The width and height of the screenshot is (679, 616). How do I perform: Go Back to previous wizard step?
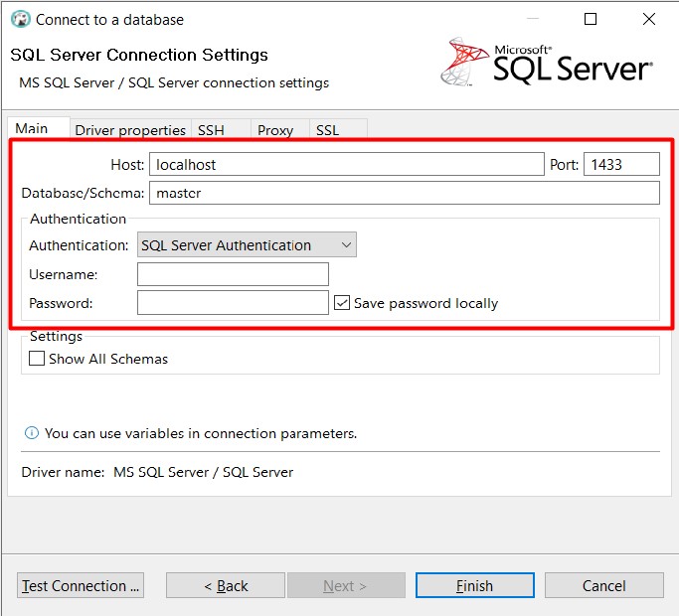click(226, 586)
